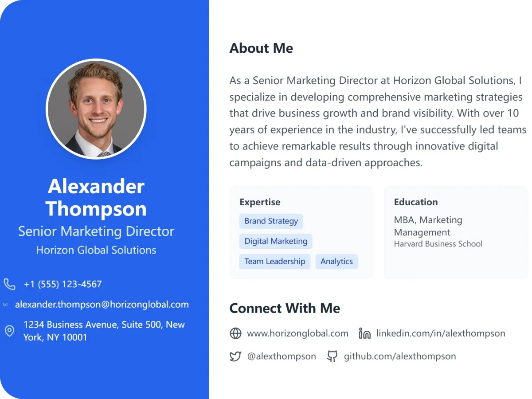The image size is (532, 399).
Task: Click the globe website icon
Action: (x=235, y=333)
